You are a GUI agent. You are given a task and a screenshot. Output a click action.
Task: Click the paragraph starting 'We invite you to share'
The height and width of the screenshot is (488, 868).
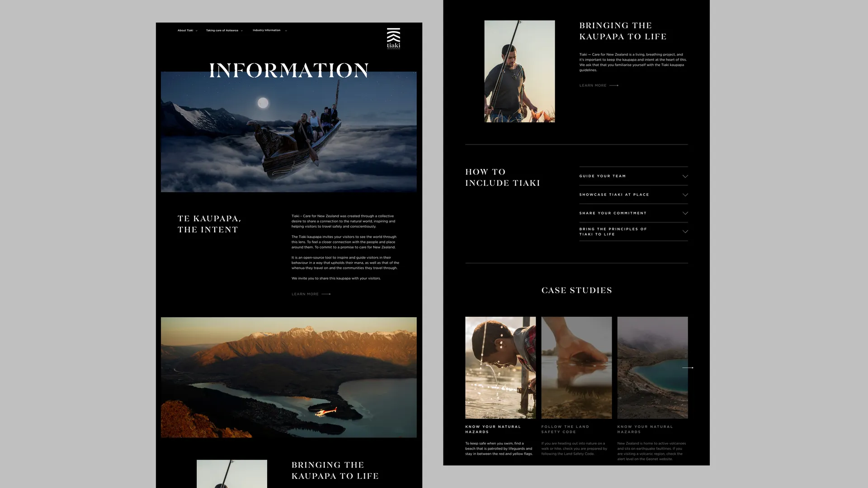click(x=336, y=278)
